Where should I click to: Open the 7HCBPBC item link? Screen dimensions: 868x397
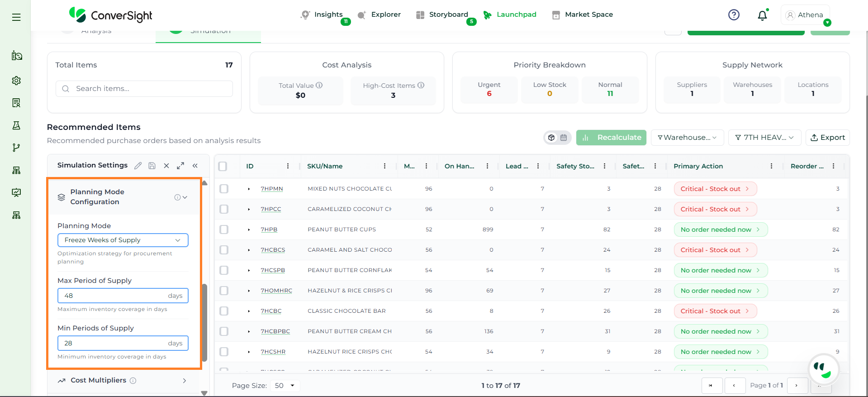click(x=275, y=331)
